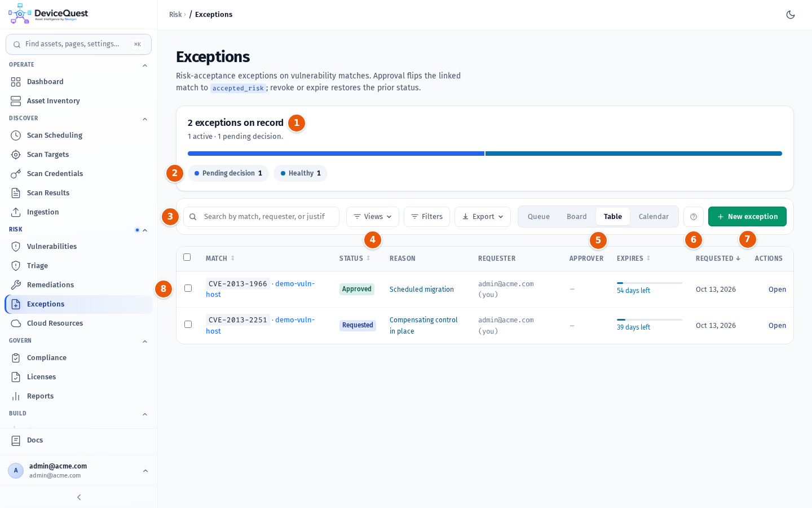This screenshot has height=508, width=812.
Task: Open the Export dropdown
Action: point(483,217)
